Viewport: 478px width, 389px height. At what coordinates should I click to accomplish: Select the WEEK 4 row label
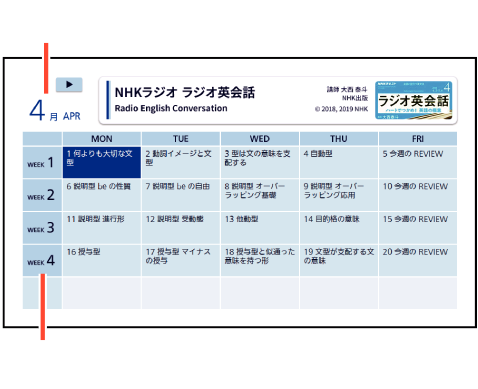tap(42, 260)
